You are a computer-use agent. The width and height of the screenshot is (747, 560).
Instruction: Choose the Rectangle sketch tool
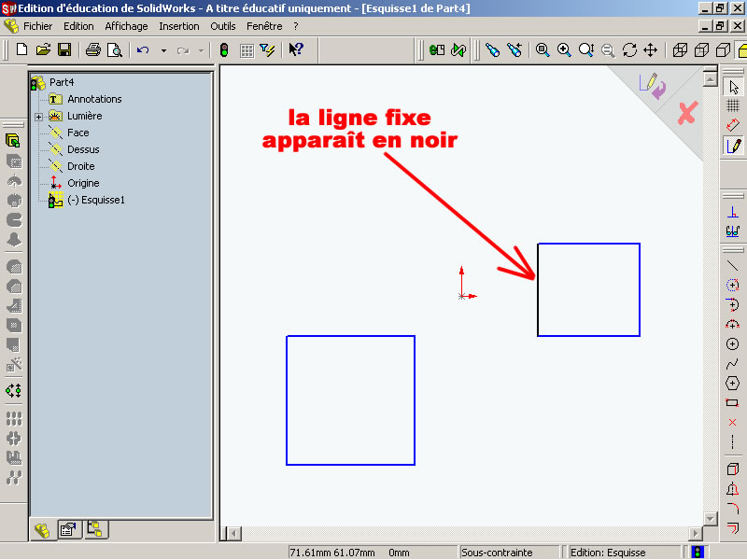(x=733, y=403)
